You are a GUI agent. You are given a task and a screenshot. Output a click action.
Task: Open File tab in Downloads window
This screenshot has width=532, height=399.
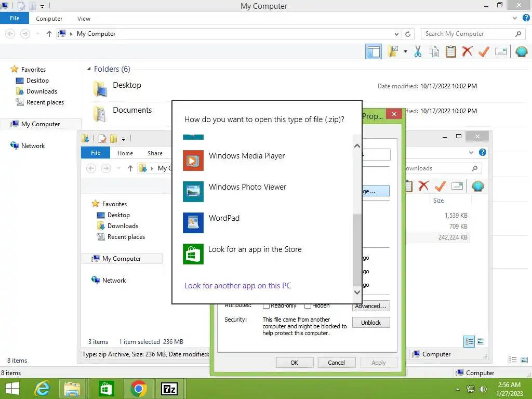pos(96,153)
